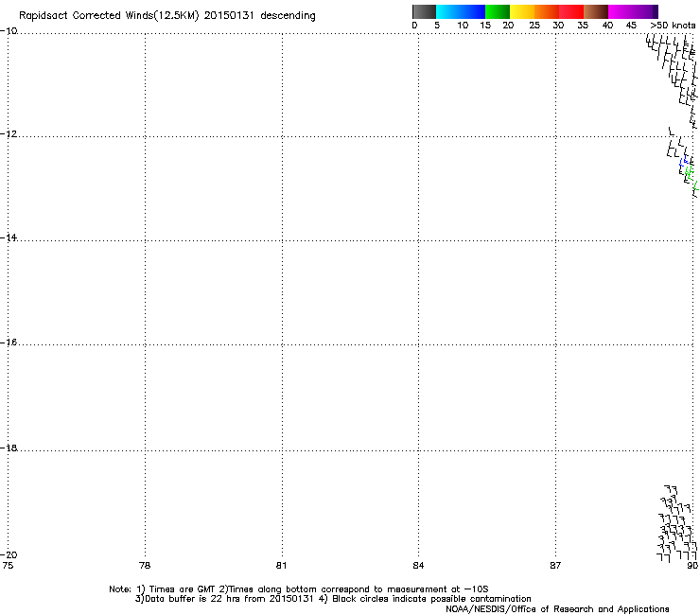Viewport: 700px width, 615px height.
Task: Click the -18 latitude axis label
Action: coord(9,448)
